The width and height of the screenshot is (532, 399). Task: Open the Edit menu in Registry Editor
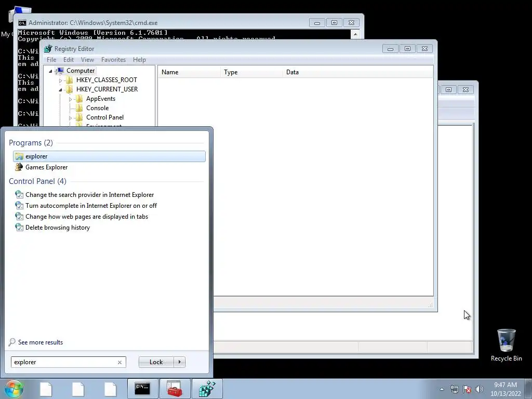[x=69, y=60]
